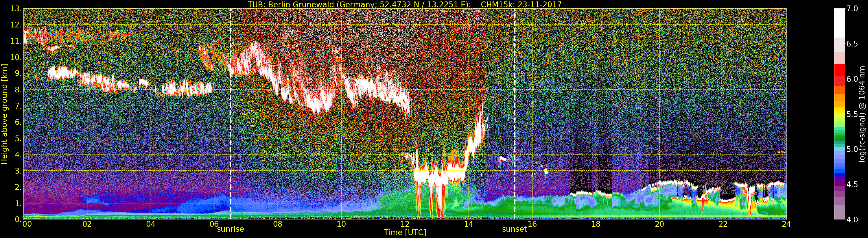Click the 'Time [UTC]' axis label
868x238 pixels.
[x=405, y=232]
